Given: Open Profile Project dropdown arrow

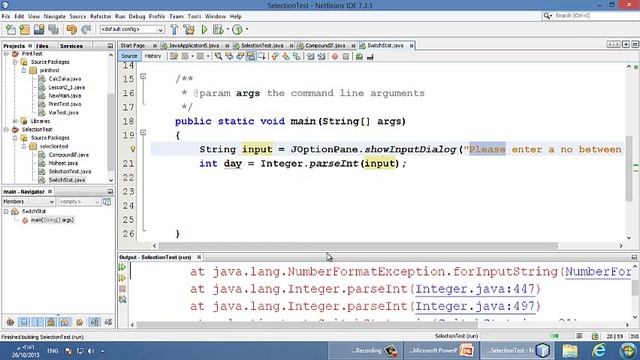Looking at the screenshot, I should (x=247, y=29).
